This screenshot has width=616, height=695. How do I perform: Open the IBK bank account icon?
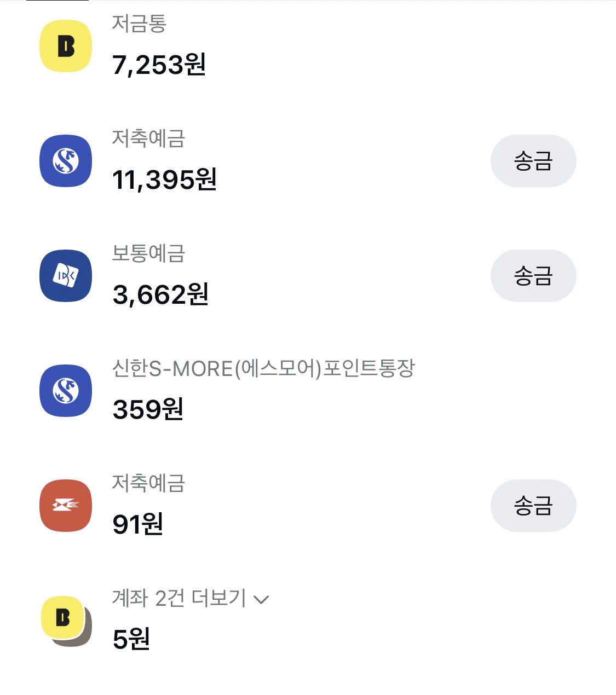pos(66,276)
